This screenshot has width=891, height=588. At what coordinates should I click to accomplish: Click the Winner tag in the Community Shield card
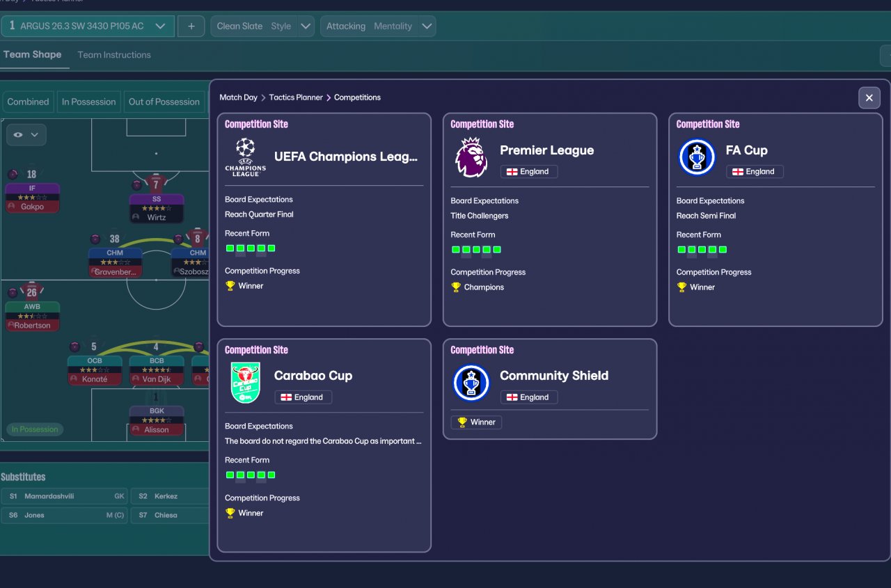coord(476,422)
